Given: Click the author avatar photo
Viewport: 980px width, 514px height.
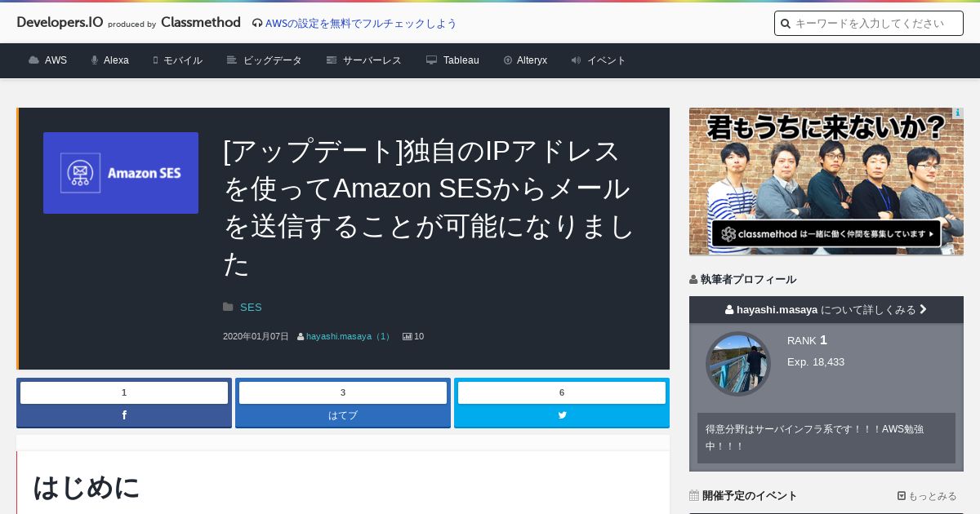Looking at the screenshot, I should 738,364.
